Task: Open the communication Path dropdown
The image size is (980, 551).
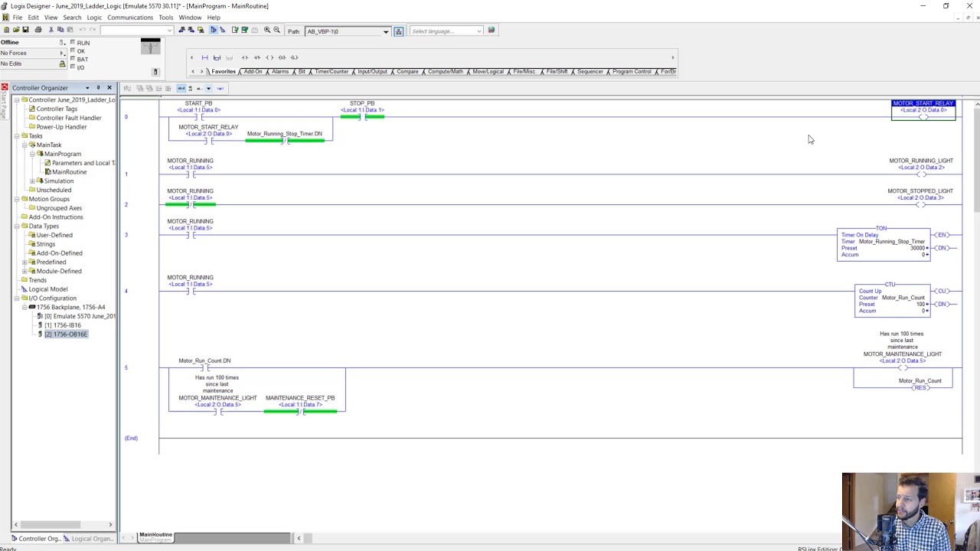Action: point(385,31)
